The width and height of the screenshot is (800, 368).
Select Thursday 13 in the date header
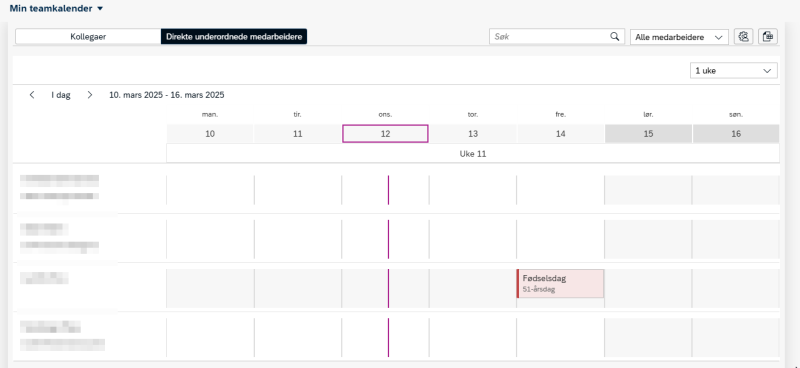[x=473, y=134]
